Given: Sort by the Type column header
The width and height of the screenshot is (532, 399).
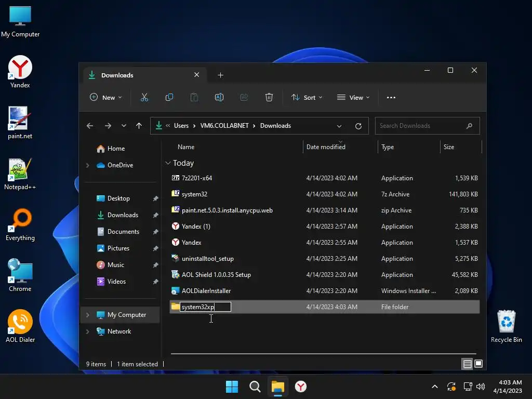Looking at the screenshot, I should [388, 147].
